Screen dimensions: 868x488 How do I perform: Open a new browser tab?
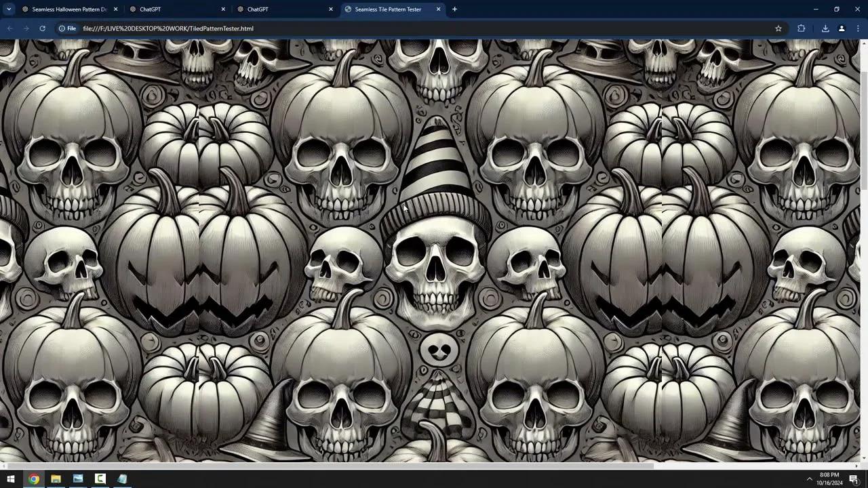point(454,9)
